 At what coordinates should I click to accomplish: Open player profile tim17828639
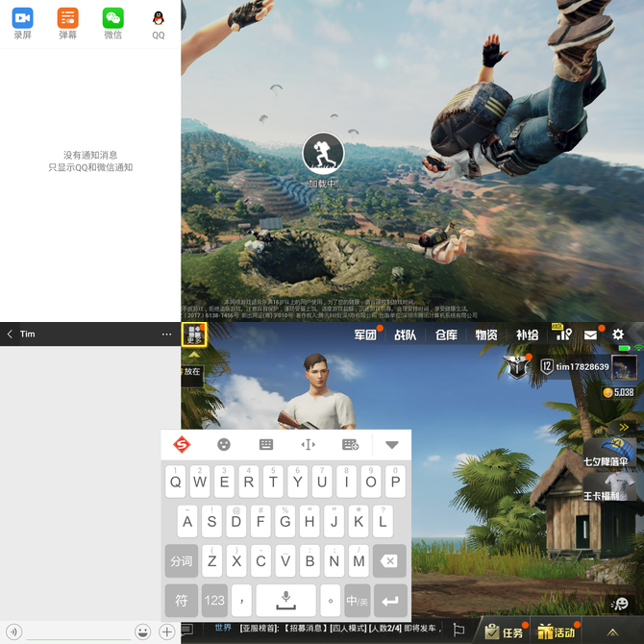pos(582,367)
